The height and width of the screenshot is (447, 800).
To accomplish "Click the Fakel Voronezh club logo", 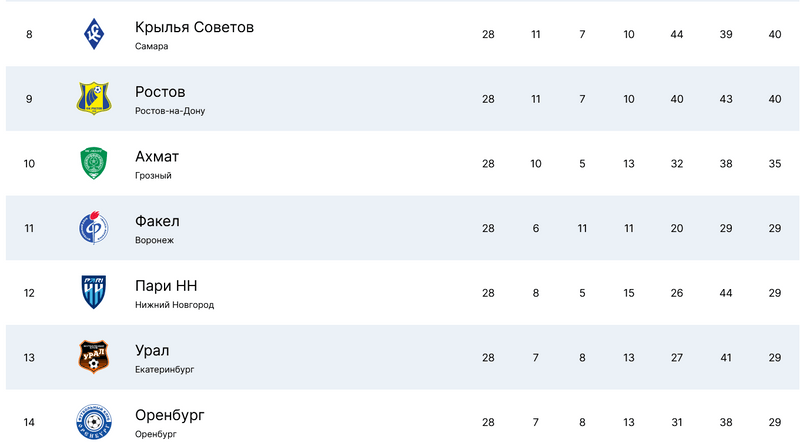I will coord(94,228).
